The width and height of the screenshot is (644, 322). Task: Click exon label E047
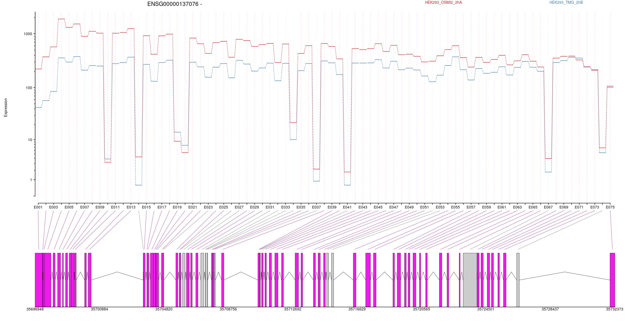(394, 207)
